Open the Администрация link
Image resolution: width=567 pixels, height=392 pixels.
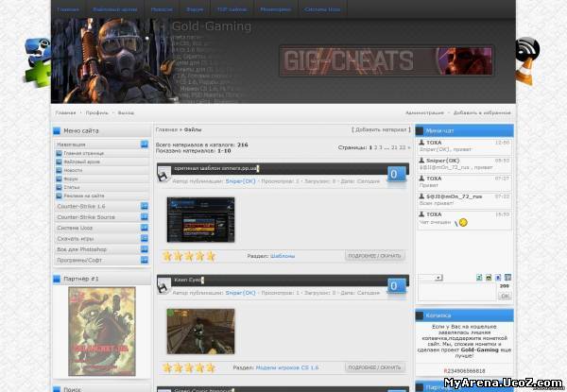[424, 112]
